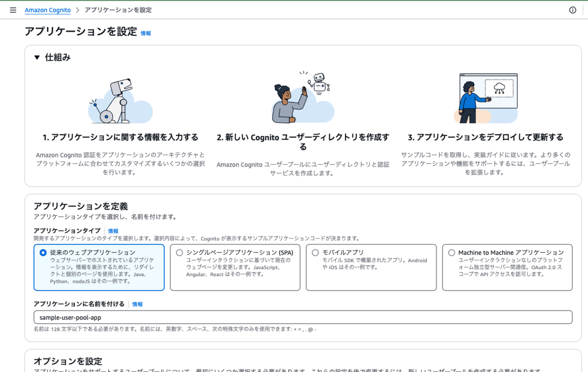Screen dimensions: 588x372
Task: Click heading 3. アプリケーションをデプロイして更新する
Action: coord(486,137)
